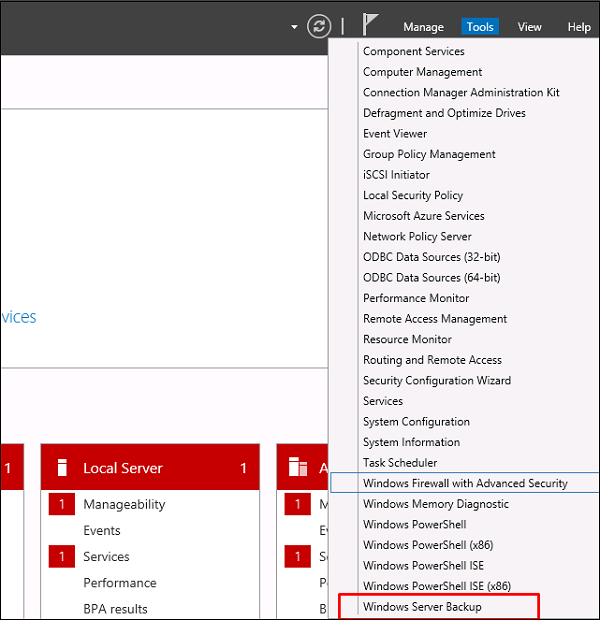
Task: Click the Manageability red alert badge
Action: (62, 504)
